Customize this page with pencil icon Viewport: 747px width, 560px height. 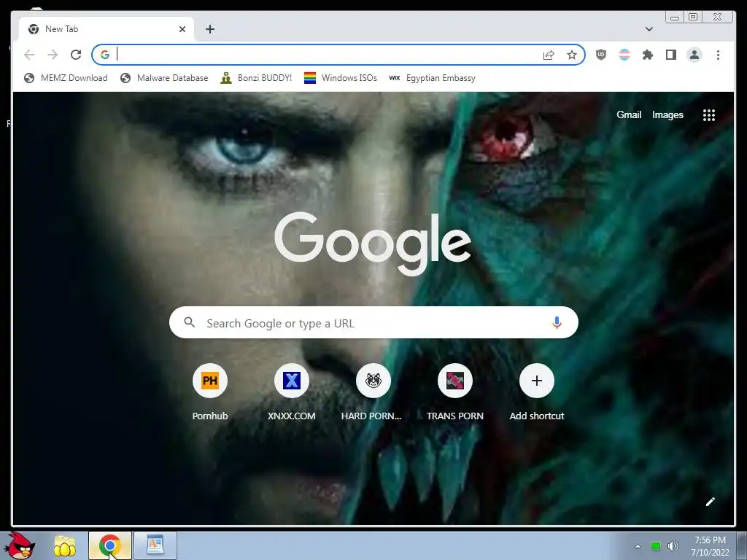tap(711, 502)
